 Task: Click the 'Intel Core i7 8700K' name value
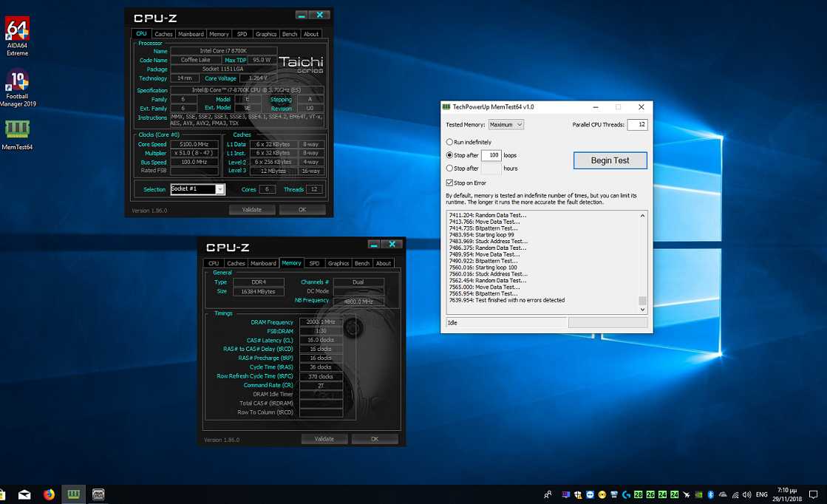[224, 50]
